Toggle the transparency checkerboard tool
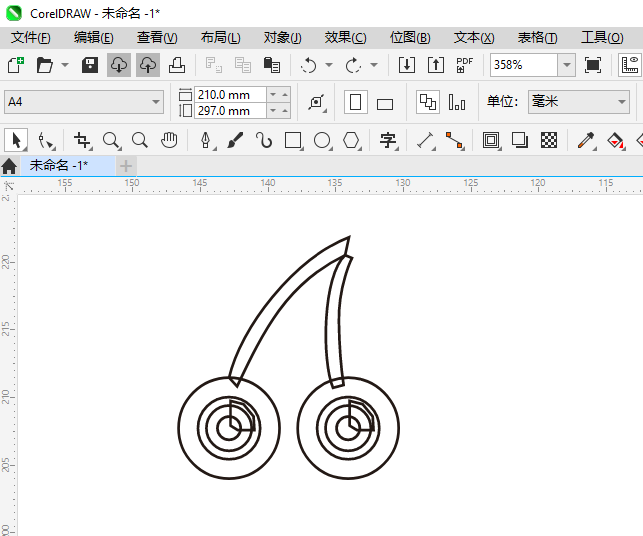643x536 pixels. (549, 141)
